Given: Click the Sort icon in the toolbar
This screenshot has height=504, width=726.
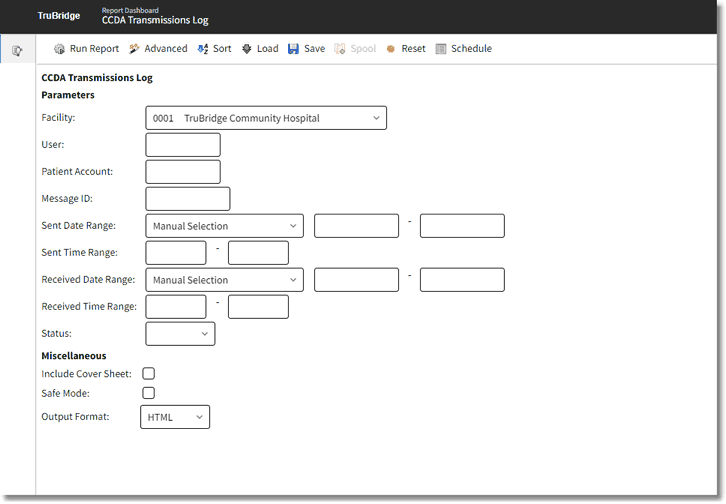Looking at the screenshot, I should point(203,48).
